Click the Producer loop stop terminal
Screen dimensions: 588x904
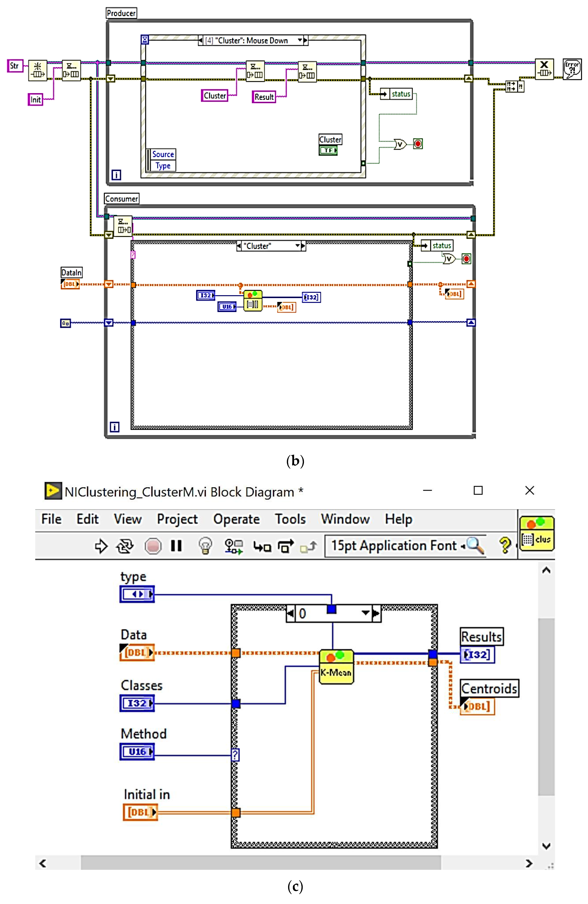point(418,144)
